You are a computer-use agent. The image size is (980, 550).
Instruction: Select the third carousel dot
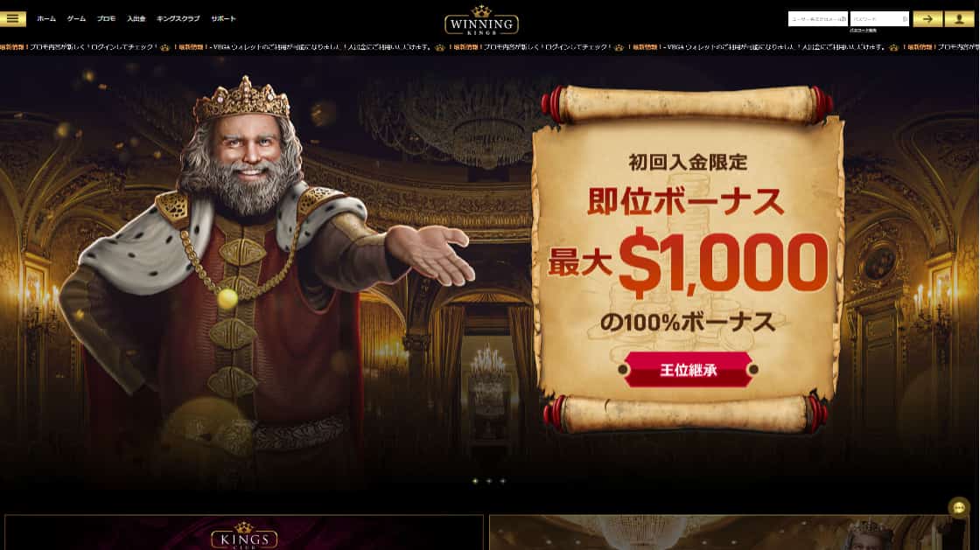pyautogui.click(x=502, y=481)
